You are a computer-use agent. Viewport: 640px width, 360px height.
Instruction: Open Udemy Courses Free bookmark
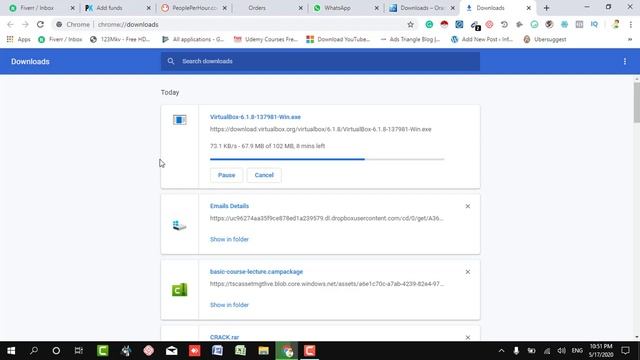pyautogui.click(x=265, y=39)
